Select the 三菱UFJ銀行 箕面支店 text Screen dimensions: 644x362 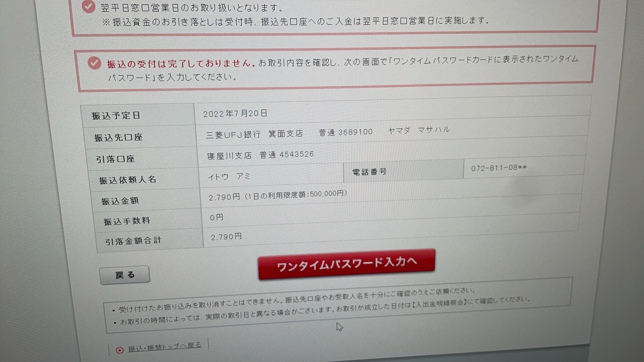click(254, 134)
